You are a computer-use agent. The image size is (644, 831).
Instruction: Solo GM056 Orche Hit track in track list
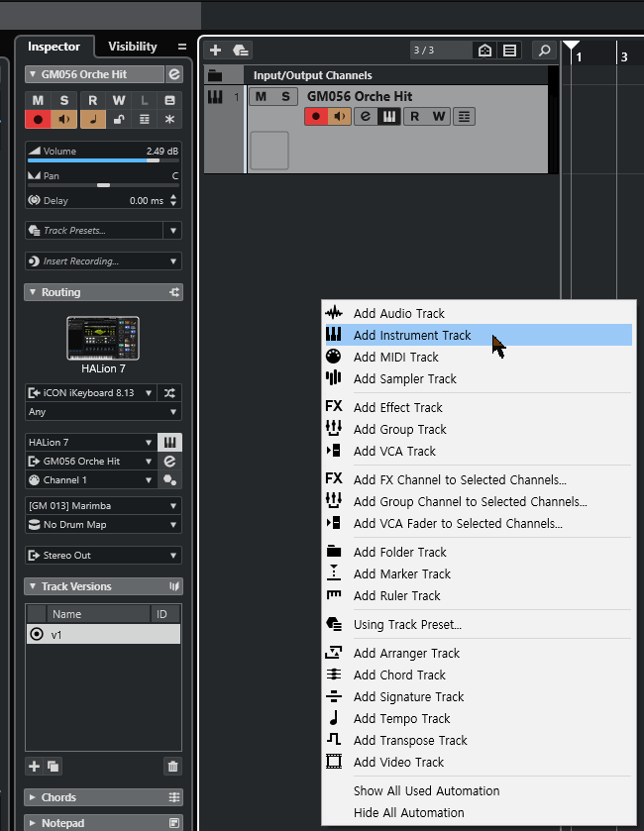click(285, 96)
